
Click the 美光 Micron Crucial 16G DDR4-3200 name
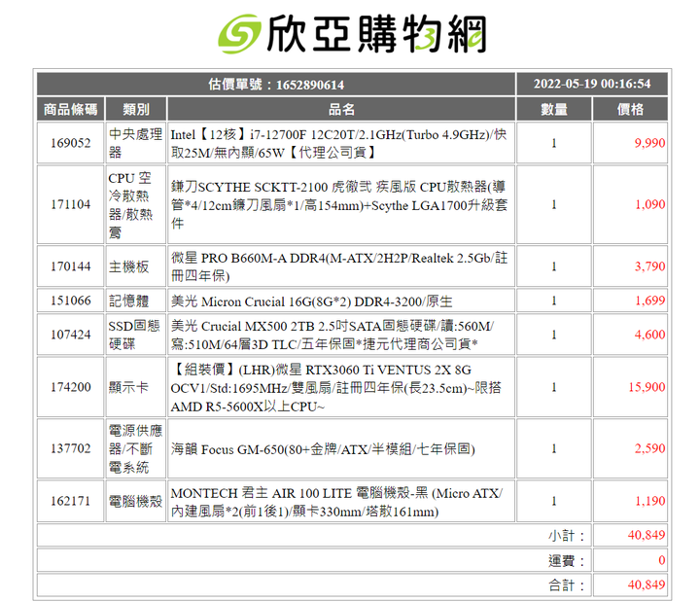[x=311, y=301]
